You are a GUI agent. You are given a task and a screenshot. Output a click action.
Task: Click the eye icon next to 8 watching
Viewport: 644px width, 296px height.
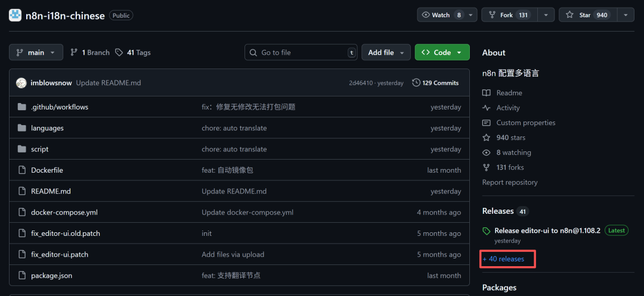487,152
